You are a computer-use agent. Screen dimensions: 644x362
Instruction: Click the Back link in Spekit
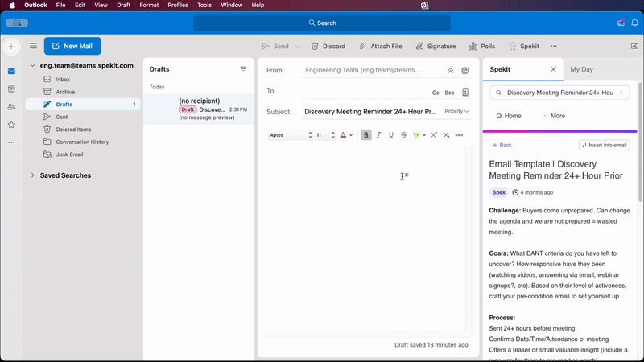coord(502,145)
